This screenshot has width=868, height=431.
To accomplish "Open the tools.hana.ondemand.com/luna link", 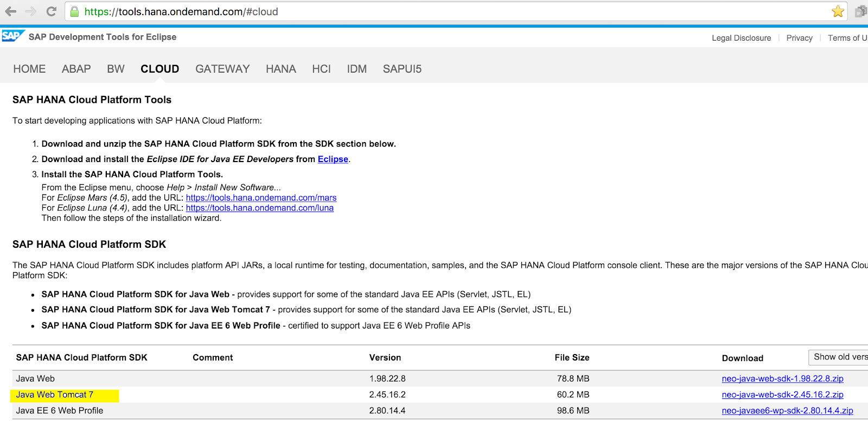I will click(260, 208).
